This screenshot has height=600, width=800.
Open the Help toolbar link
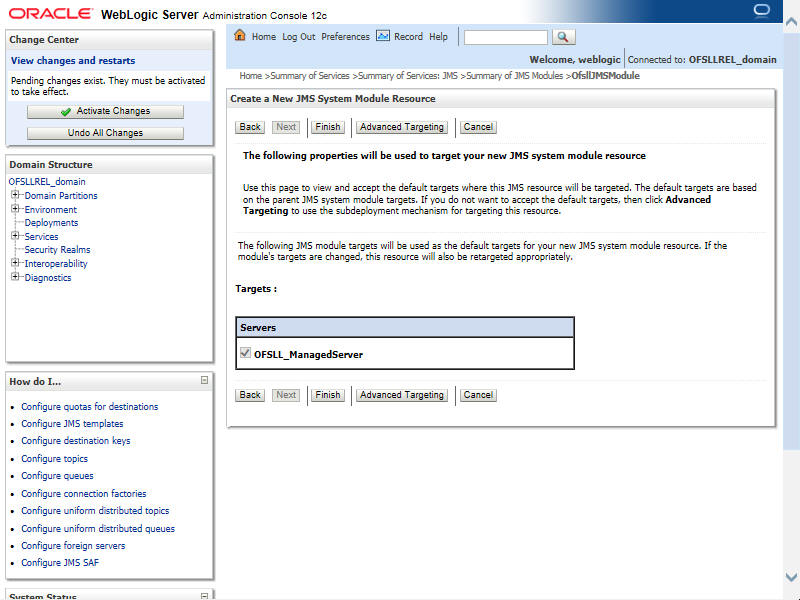[438, 37]
